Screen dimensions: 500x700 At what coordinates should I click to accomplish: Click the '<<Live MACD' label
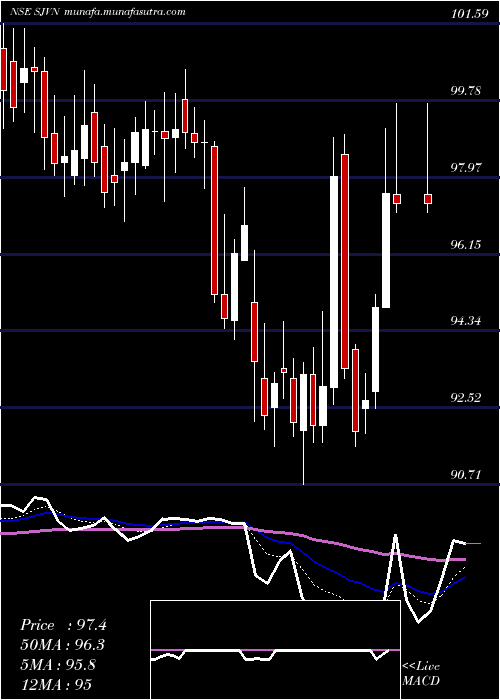coord(421,673)
